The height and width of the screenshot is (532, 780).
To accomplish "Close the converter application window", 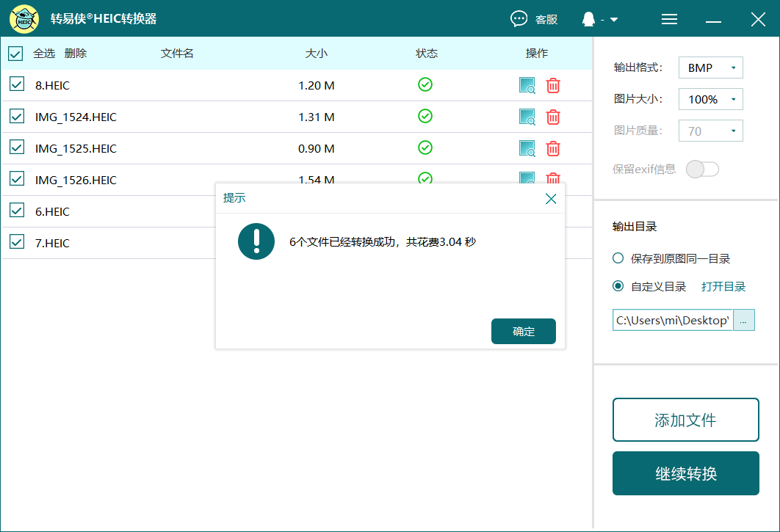I will [758, 19].
